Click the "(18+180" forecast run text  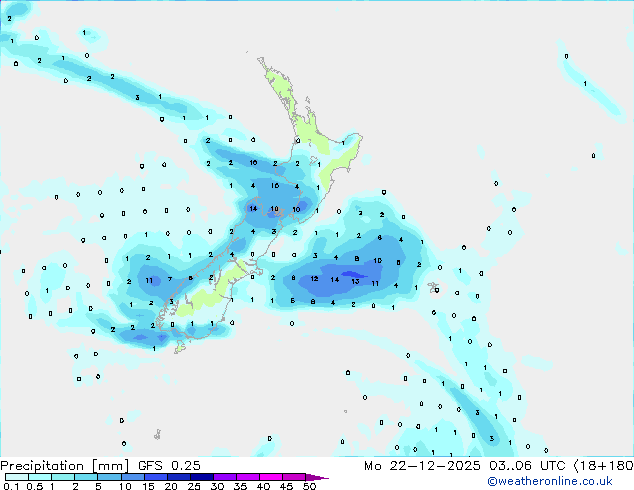click(x=603, y=466)
